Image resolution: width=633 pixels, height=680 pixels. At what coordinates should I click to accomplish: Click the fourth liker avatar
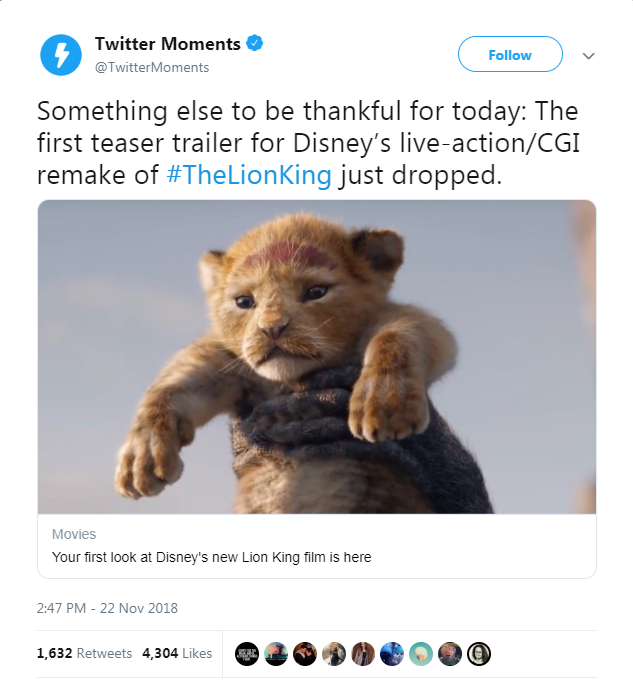click(x=334, y=653)
